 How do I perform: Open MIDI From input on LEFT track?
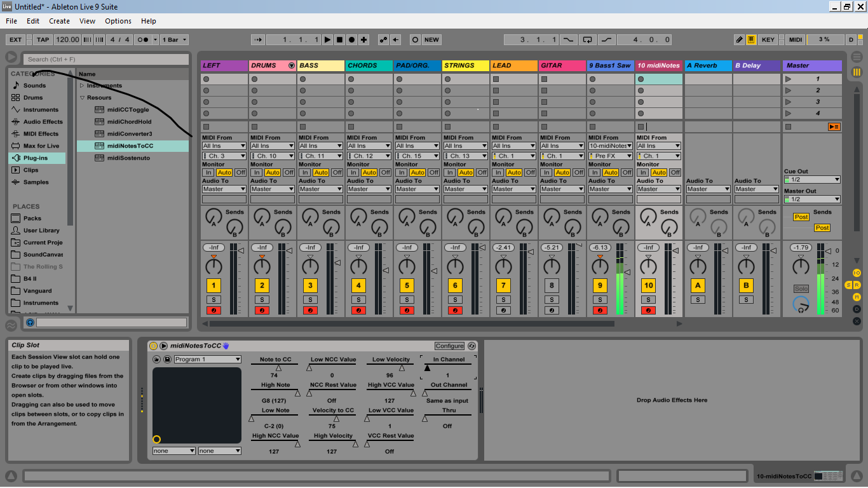click(x=224, y=146)
